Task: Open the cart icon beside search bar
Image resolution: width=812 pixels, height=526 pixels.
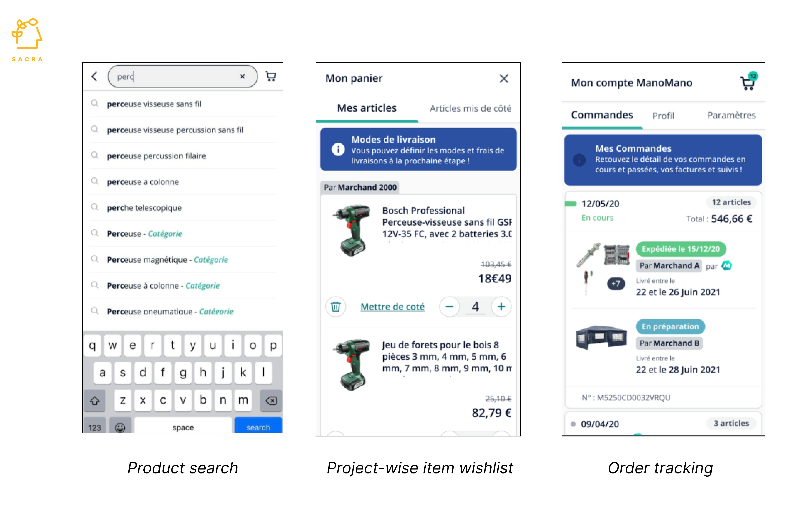Action: point(271,76)
